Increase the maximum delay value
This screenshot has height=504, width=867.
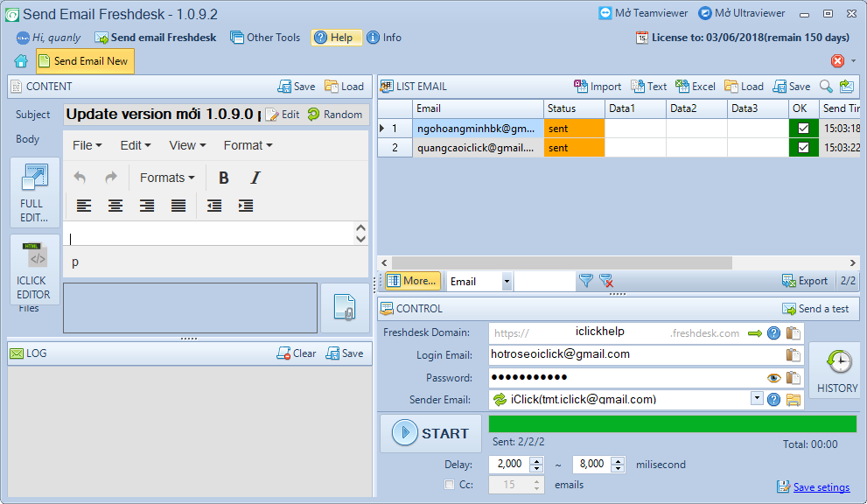(x=619, y=460)
